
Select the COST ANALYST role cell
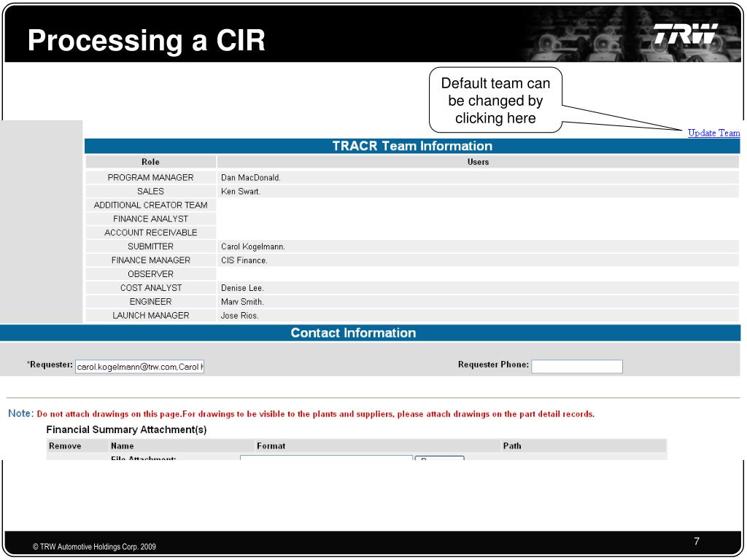pos(150,288)
